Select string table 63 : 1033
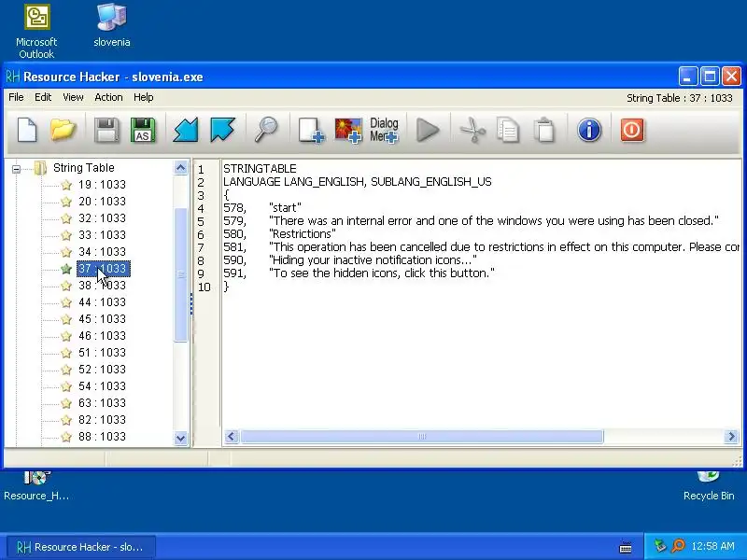Screen dimensions: 747x560 102,403
